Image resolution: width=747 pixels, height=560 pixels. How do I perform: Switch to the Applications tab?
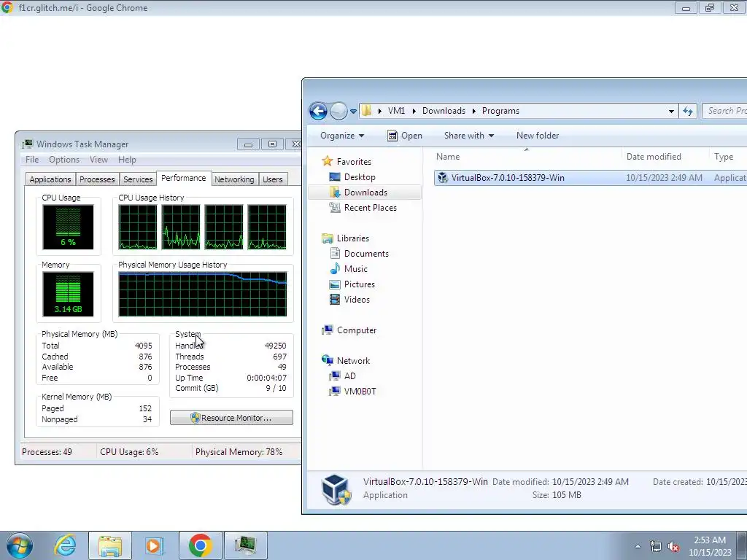pyautogui.click(x=50, y=179)
